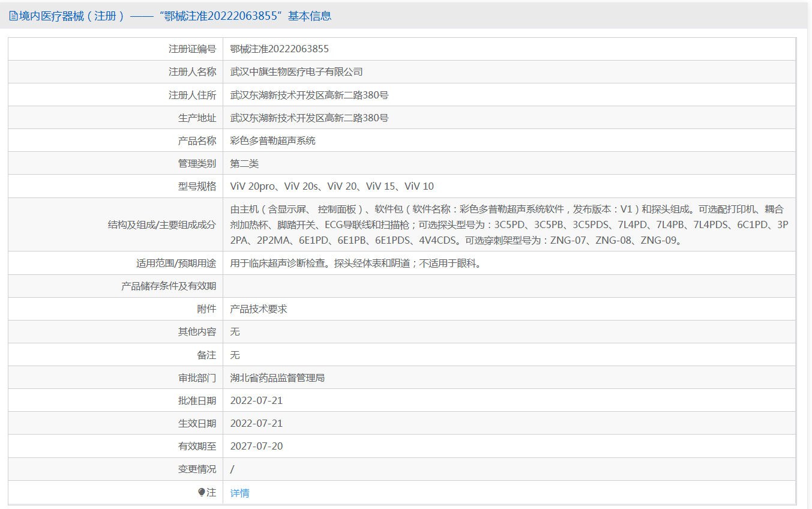Select the 审批部门 label
This screenshot has height=509, width=812.
197,378
